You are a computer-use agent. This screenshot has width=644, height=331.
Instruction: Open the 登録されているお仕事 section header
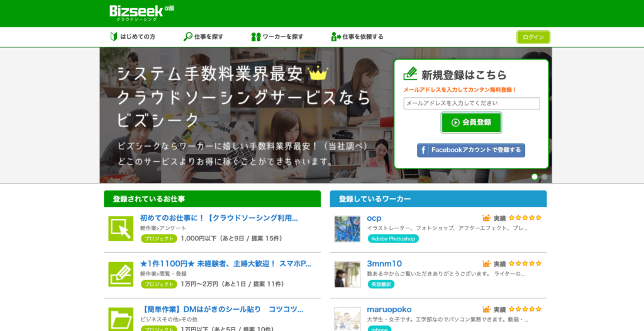(x=213, y=199)
